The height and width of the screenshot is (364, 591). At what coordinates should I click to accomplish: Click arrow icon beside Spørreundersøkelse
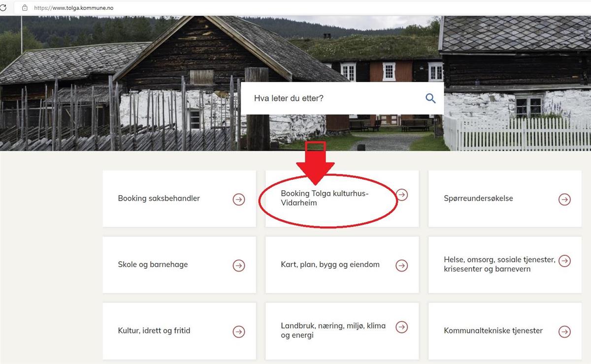click(564, 199)
